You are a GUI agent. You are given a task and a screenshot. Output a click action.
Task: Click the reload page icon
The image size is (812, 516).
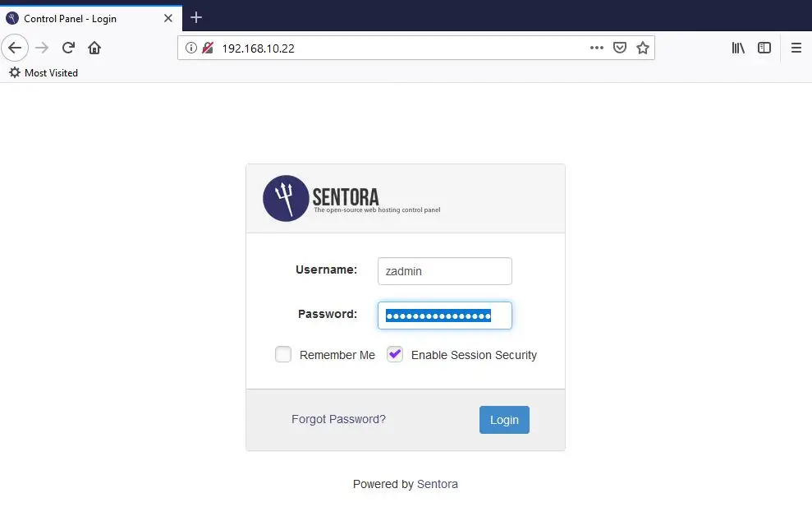point(68,48)
